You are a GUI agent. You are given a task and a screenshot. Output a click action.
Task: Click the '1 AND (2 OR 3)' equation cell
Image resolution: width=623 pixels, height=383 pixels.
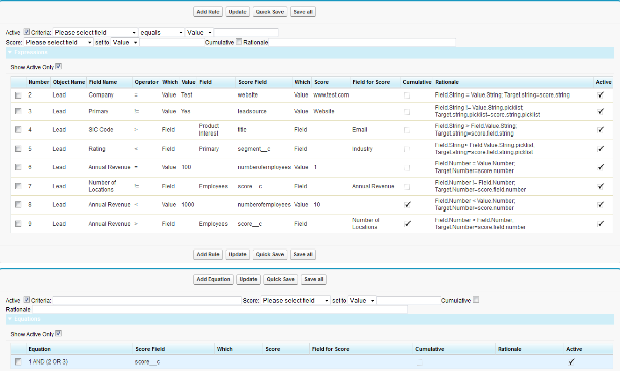(x=48, y=362)
